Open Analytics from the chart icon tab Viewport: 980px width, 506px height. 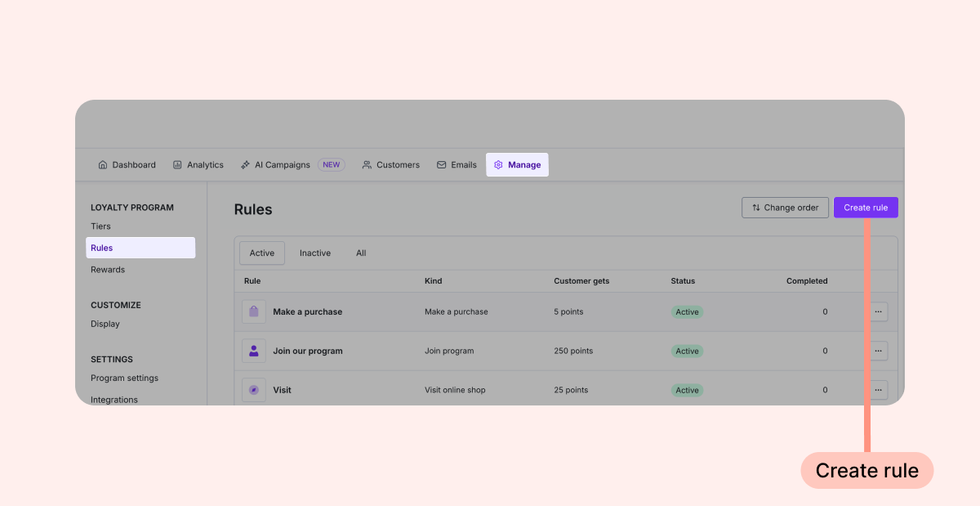[198, 164]
